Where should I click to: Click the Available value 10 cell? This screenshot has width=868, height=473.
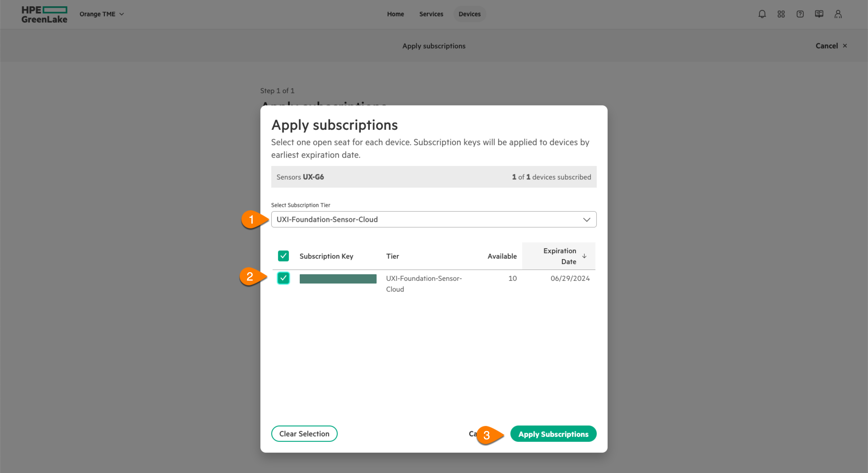(512, 279)
